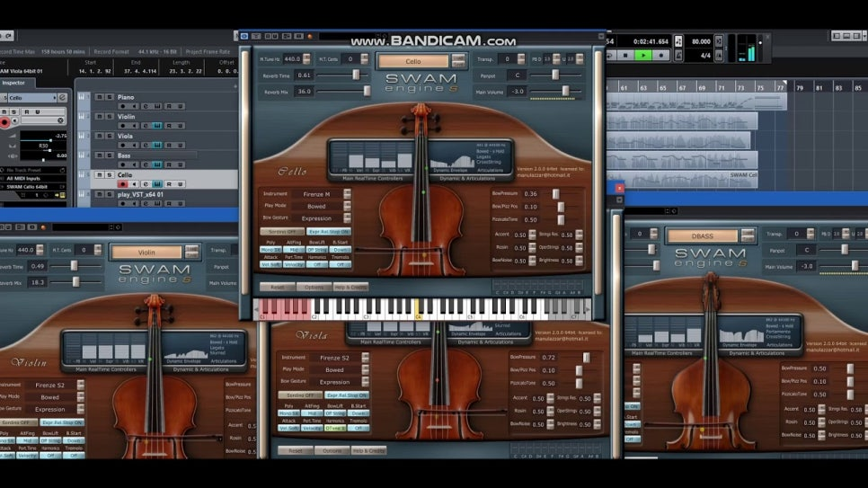This screenshot has height=488, width=868.
Task: Click Violin preset name field in Violin window
Action: 146,253
